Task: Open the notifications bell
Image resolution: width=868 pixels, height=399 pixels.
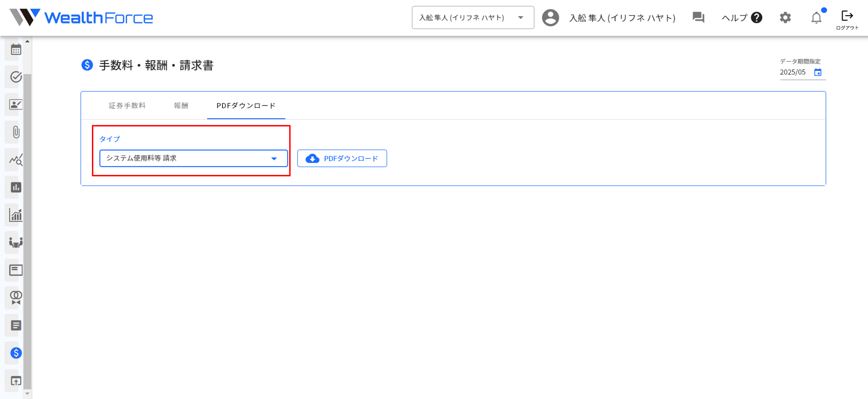Action: [816, 18]
